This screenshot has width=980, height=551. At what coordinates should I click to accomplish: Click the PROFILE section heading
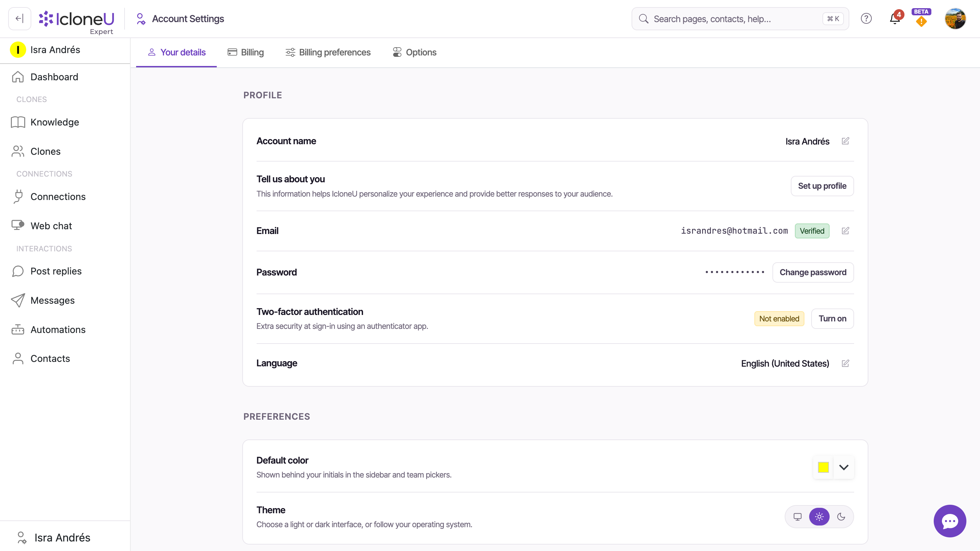tap(262, 95)
